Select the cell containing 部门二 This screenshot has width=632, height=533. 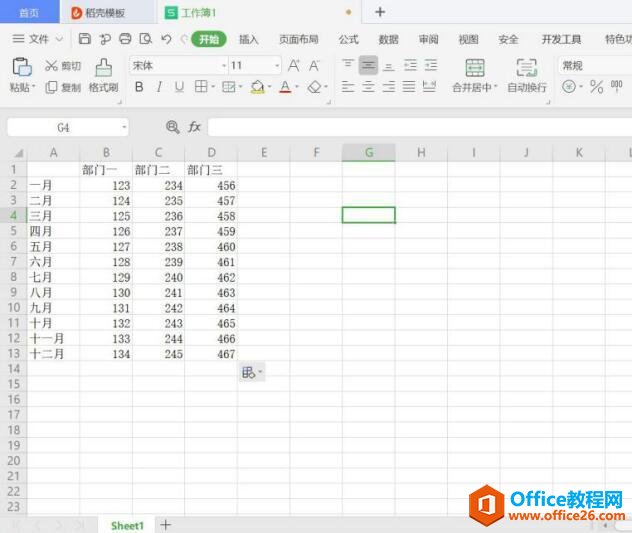(158, 170)
